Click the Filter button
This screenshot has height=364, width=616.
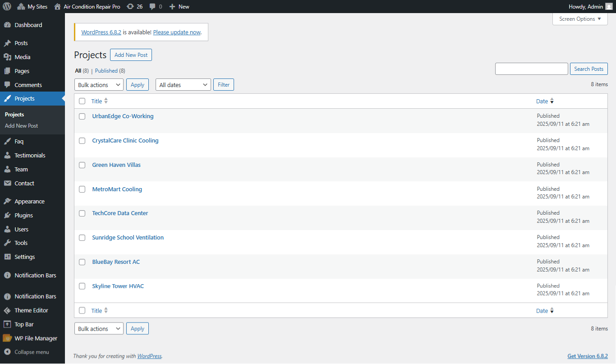coord(223,84)
